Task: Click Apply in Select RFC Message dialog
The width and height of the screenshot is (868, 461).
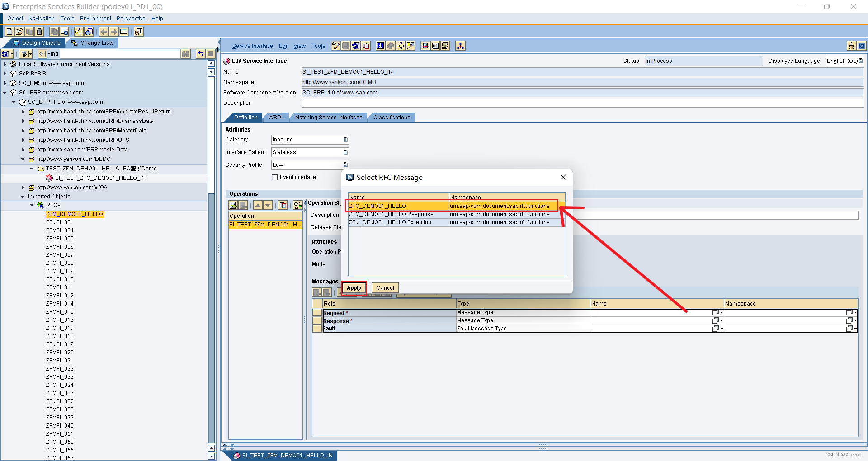Action: tap(354, 288)
